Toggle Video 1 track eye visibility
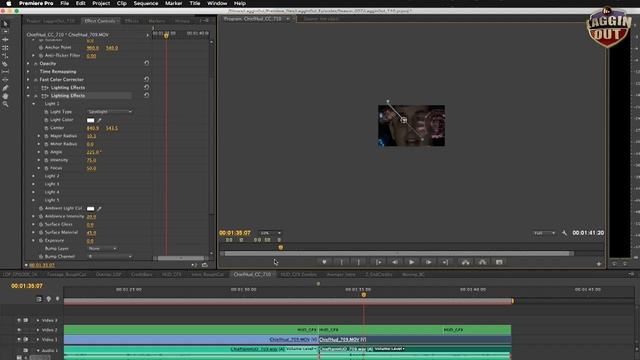Image resolution: width=640 pixels, height=360 pixels. (19, 339)
